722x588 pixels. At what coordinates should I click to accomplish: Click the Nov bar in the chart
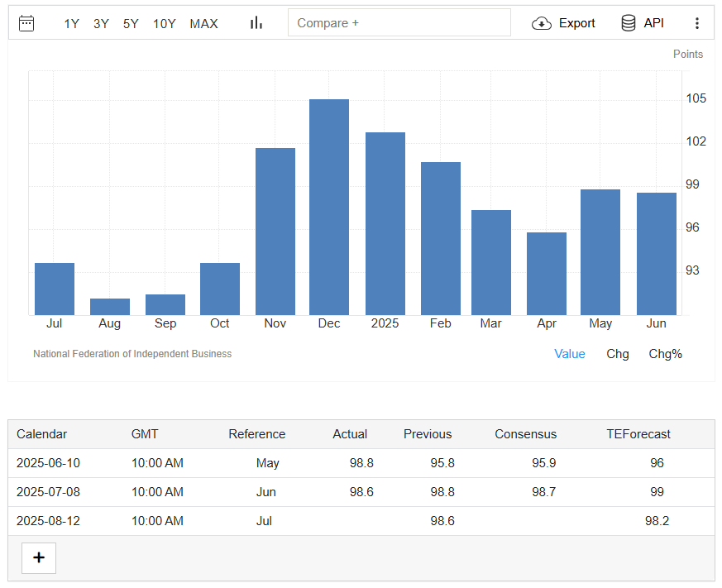(x=275, y=232)
